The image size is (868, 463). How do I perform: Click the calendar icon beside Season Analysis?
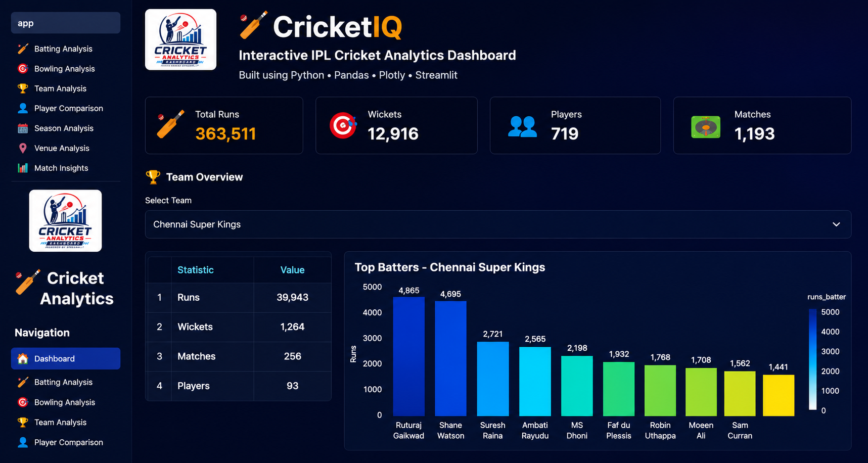[23, 128]
